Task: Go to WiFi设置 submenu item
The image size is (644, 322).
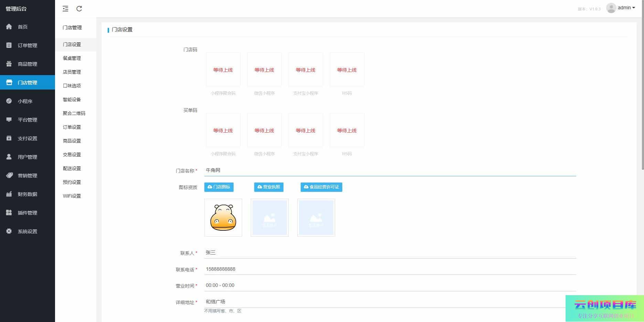Action: pyautogui.click(x=72, y=196)
